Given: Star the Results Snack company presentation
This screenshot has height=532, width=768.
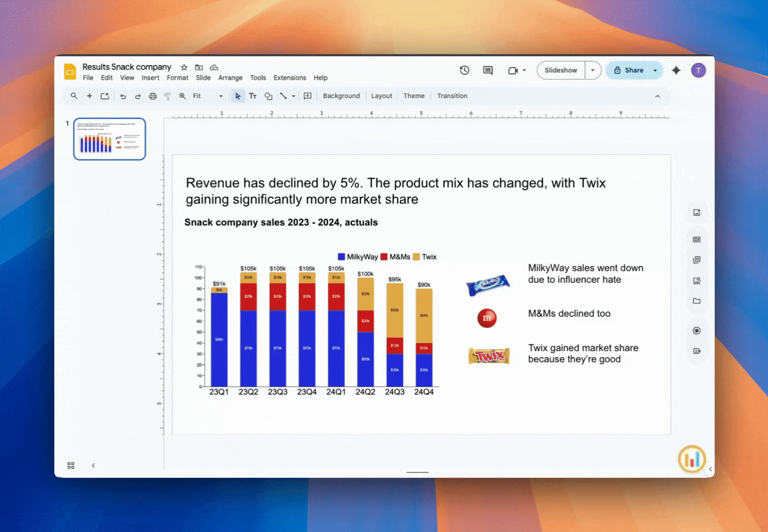Looking at the screenshot, I should point(183,67).
